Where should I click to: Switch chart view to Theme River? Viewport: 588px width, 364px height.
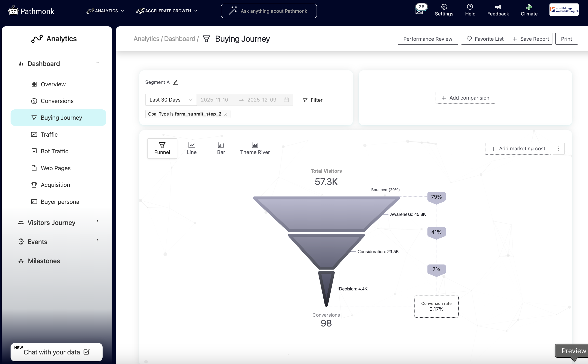(255, 148)
